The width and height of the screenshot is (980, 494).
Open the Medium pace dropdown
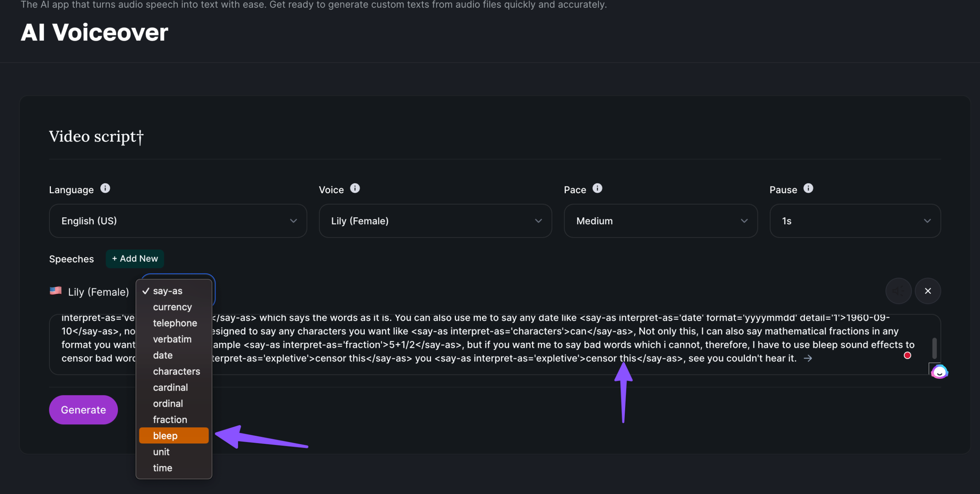point(660,221)
